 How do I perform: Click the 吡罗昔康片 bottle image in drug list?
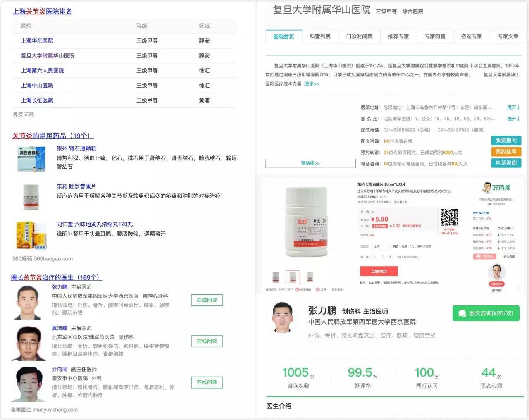31,197
